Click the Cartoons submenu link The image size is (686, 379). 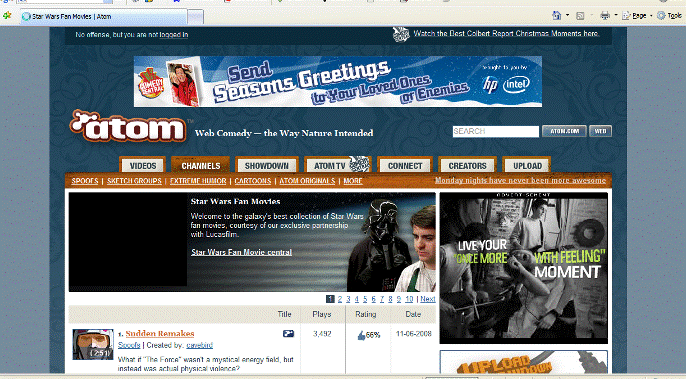pos(253,181)
